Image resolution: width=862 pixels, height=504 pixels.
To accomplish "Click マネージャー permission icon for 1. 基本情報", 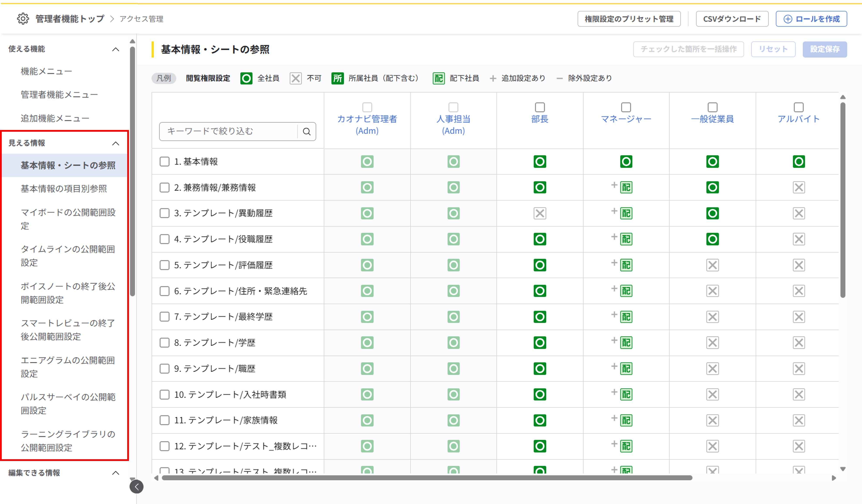I will (x=626, y=161).
